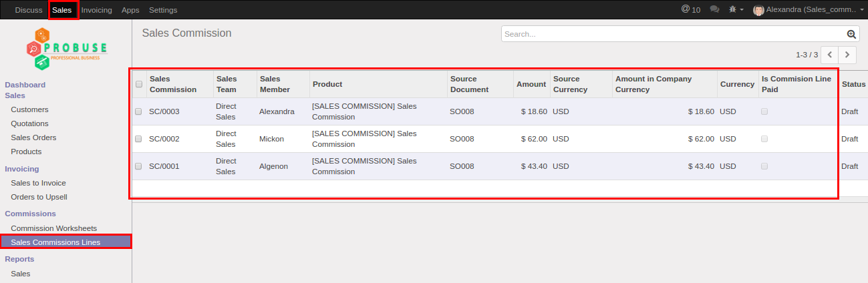Expand the Alexandra user account menu
Image resolution: width=868 pixels, height=283 pixels.
811,10
